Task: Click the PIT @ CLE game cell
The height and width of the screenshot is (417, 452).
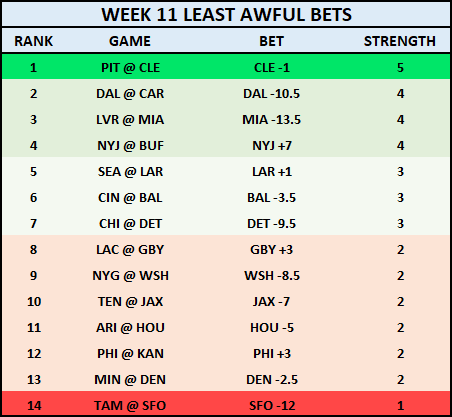Action: pos(130,68)
